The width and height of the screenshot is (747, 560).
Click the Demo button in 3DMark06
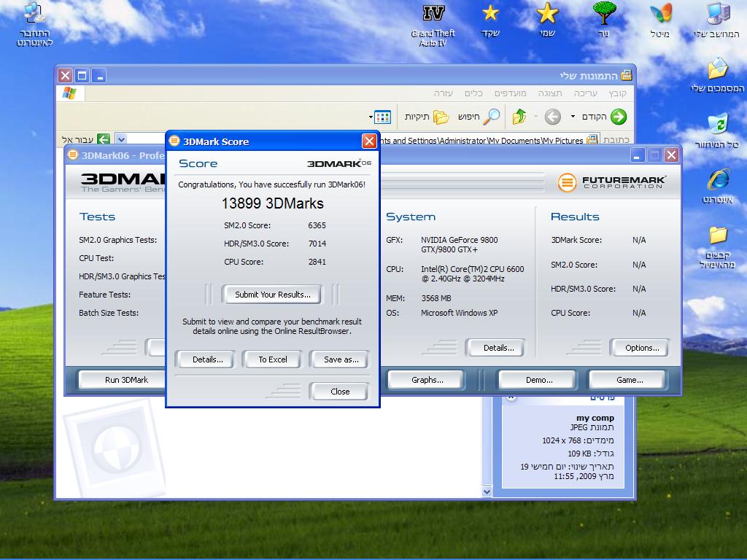[539, 379]
